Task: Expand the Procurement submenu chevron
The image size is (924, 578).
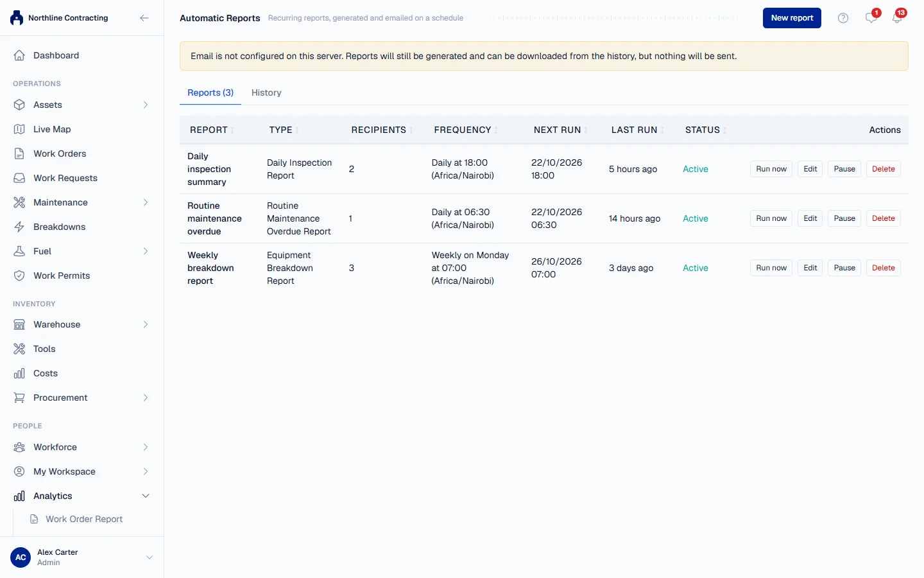Action: (x=146, y=398)
